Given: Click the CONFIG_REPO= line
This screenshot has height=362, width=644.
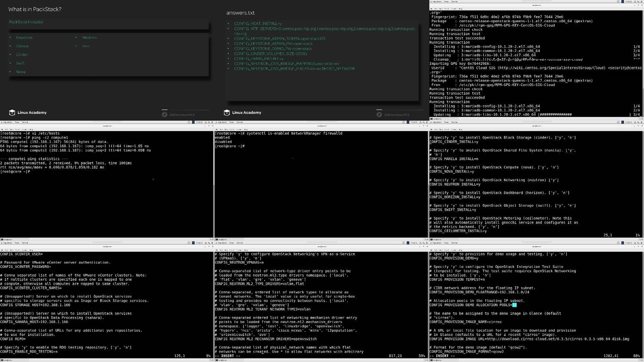Looking at the screenshot, I should [13, 339].
